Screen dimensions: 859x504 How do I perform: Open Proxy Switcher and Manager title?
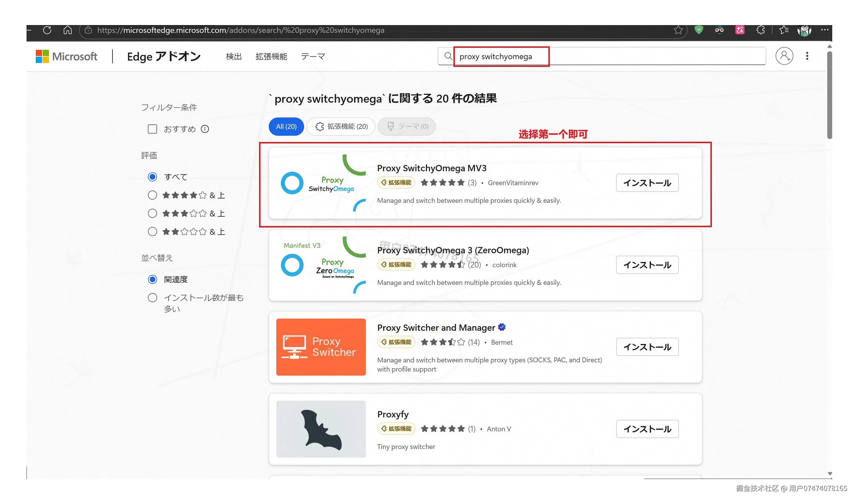436,328
